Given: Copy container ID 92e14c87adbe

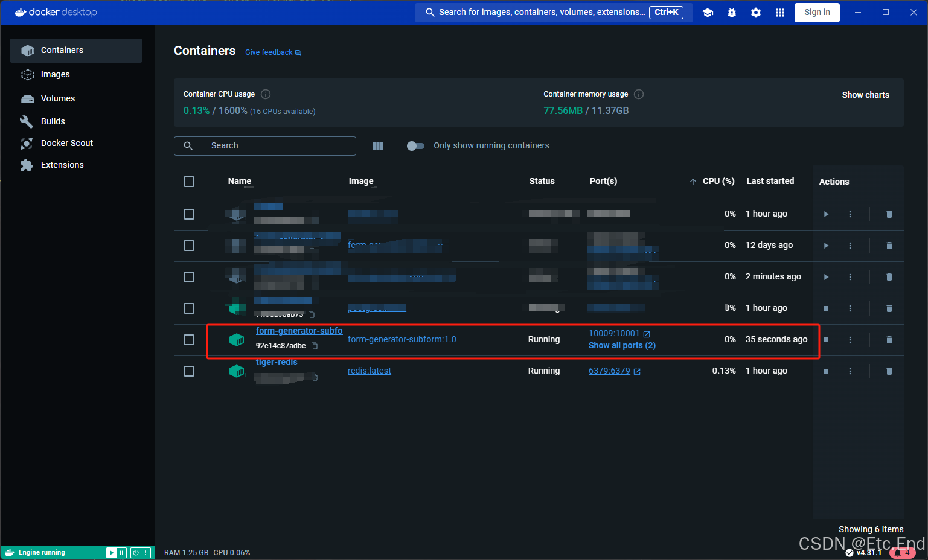Looking at the screenshot, I should (x=315, y=346).
